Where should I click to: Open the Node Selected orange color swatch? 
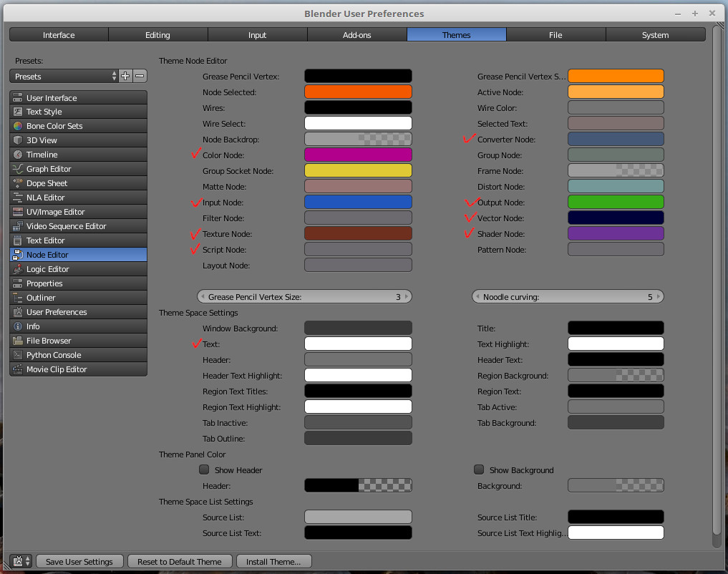(358, 92)
